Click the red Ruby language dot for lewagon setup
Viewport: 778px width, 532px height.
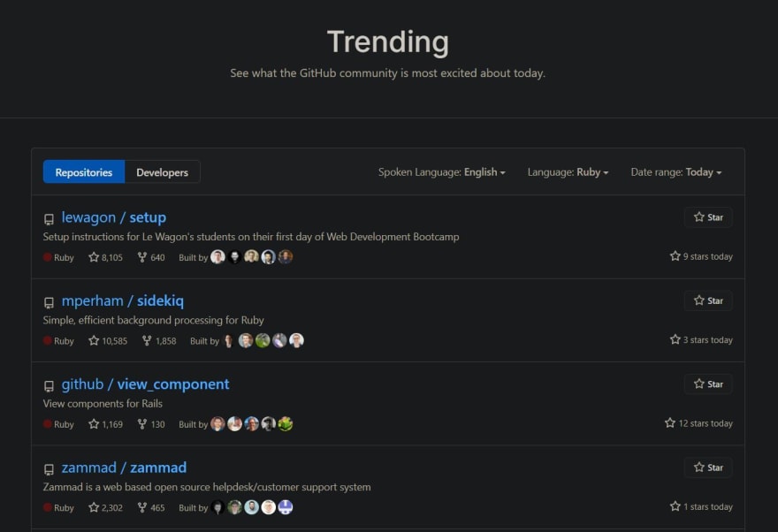48,257
